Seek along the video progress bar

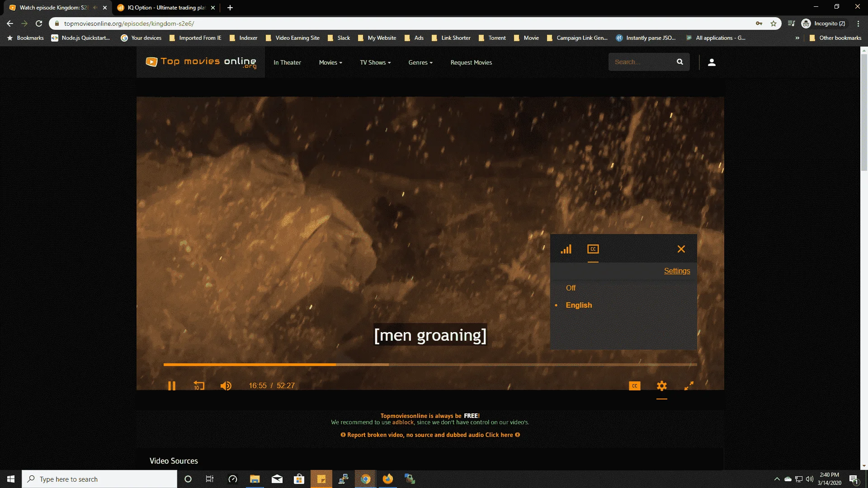coord(430,364)
